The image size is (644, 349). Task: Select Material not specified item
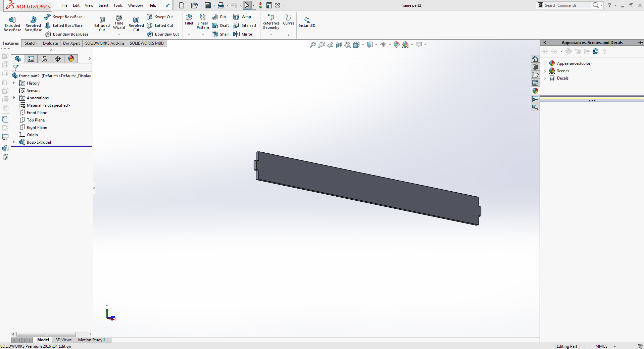[45, 105]
